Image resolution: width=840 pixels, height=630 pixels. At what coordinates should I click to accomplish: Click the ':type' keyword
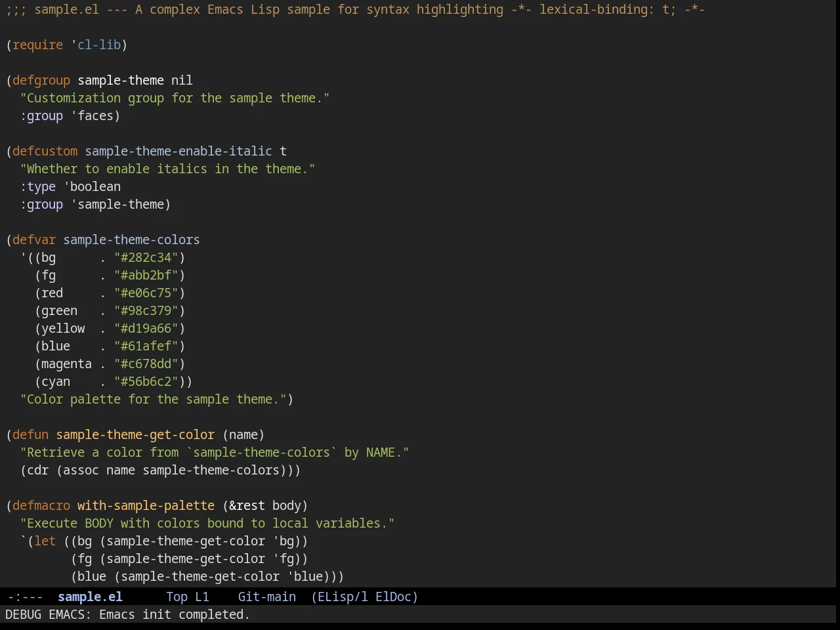[x=37, y=186]
